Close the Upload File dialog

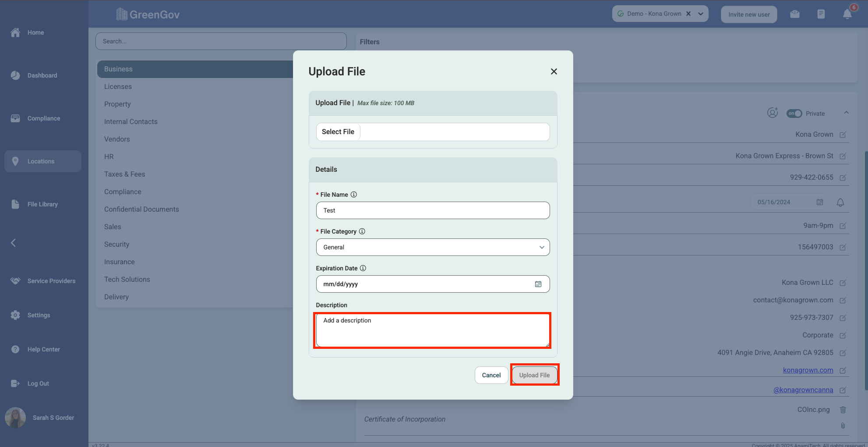click(554, 71)
